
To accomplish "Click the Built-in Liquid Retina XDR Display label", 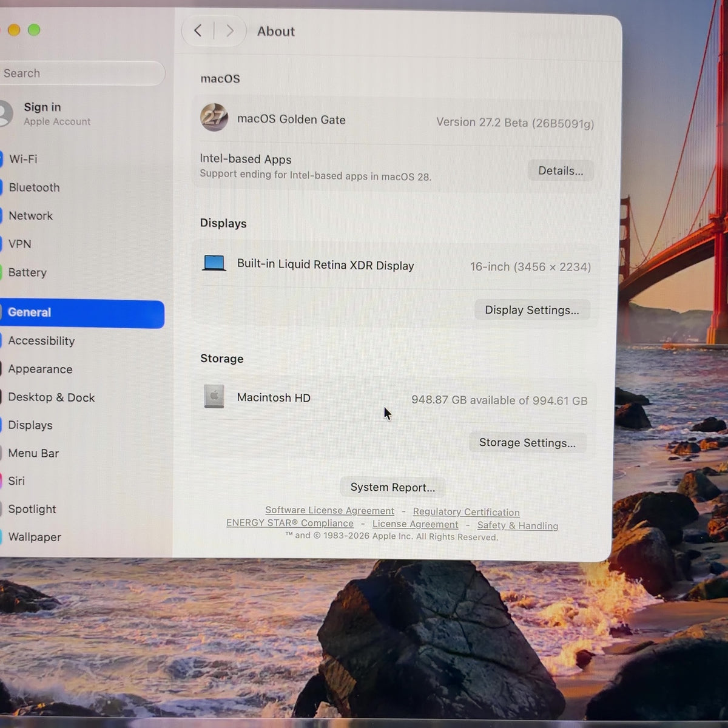I will pos(326,265).
